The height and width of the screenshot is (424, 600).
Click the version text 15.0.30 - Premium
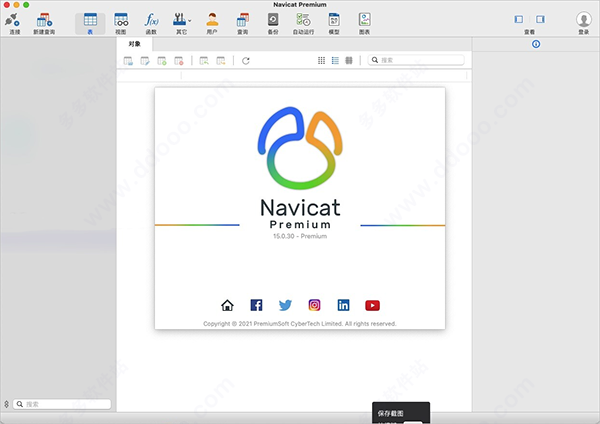(300, 236)
